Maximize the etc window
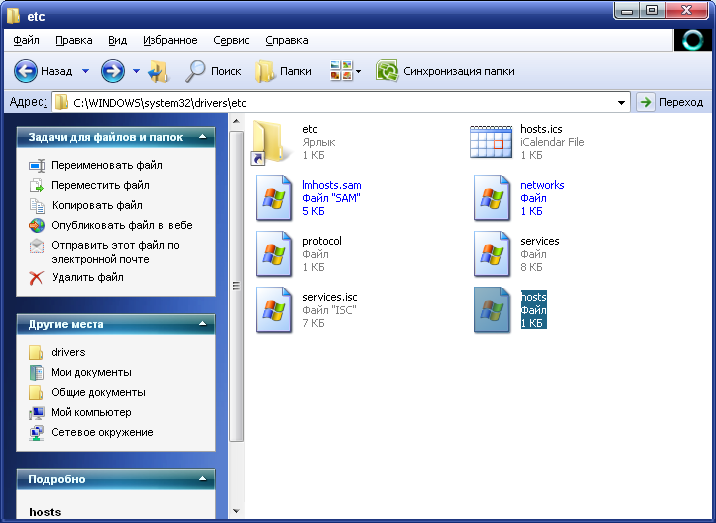 tap(653, 10)
